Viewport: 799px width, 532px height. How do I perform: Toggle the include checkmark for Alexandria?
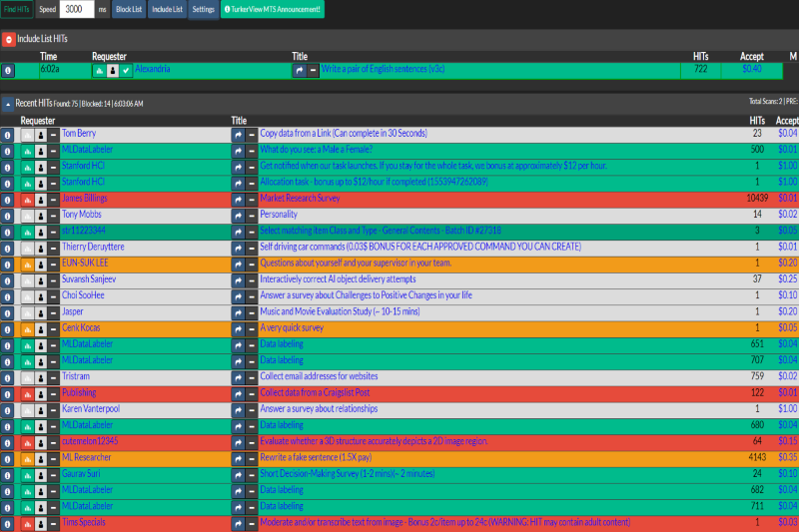(x=127, y=71)
